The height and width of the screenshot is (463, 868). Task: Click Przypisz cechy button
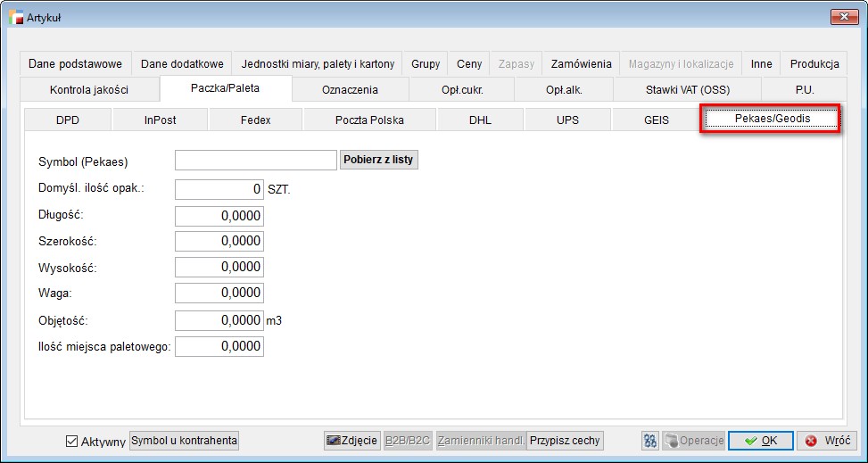[565, 441]
